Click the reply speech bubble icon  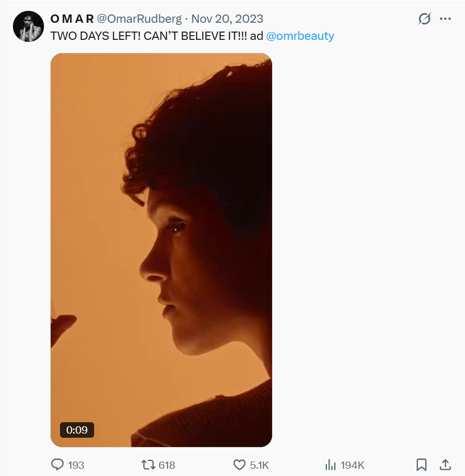point(57,465)
